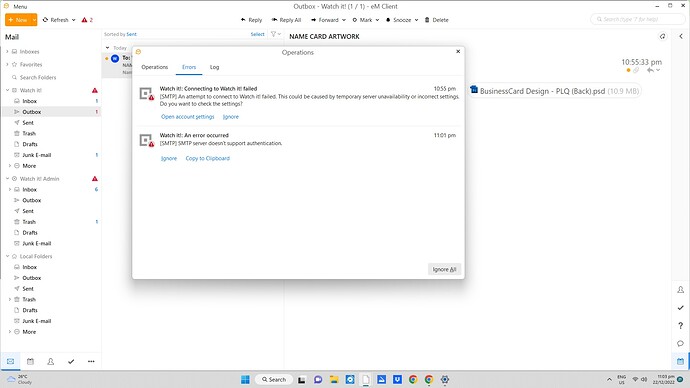690x388 pixels.
Task: Click the Mark toolbar button
Action: coord(362,20)
